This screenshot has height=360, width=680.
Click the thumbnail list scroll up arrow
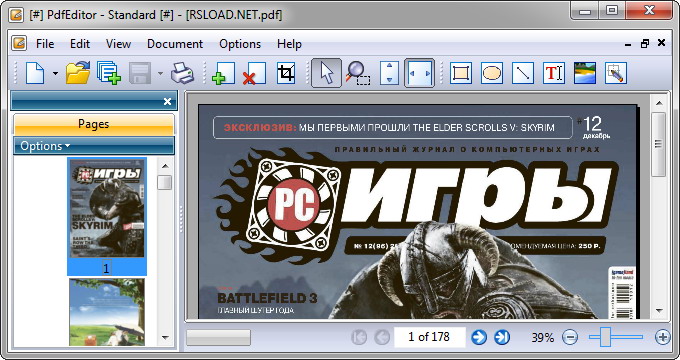(x=165, y=166)
